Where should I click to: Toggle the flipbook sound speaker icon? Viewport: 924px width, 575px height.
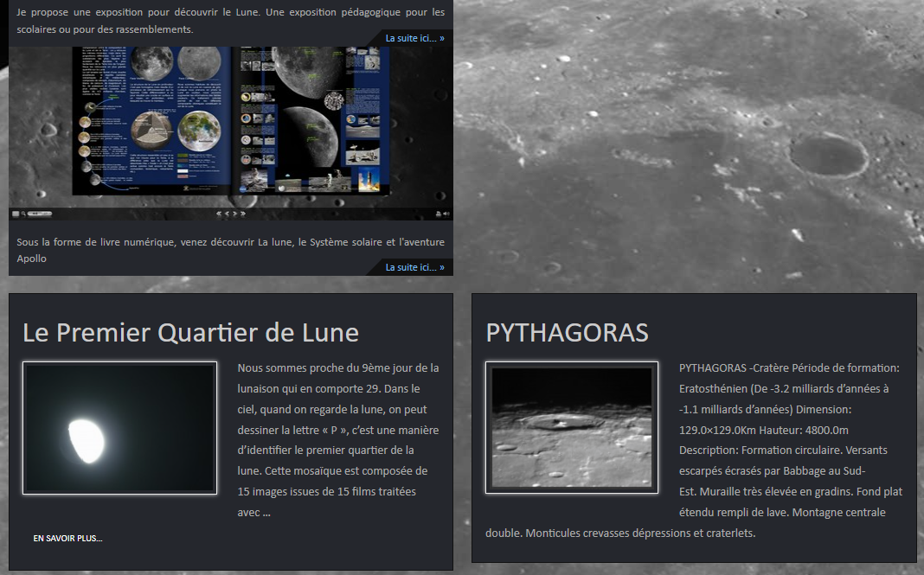coord(446,214)
